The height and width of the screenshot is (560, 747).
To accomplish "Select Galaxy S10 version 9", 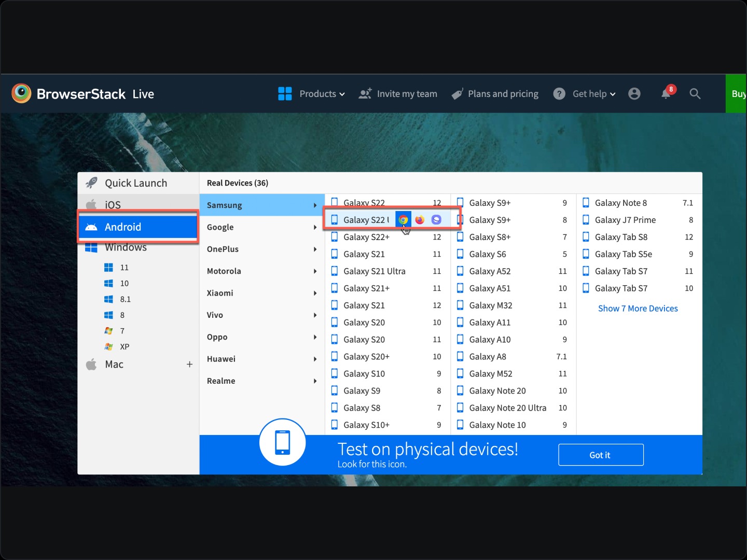I will tap(387, 374).
